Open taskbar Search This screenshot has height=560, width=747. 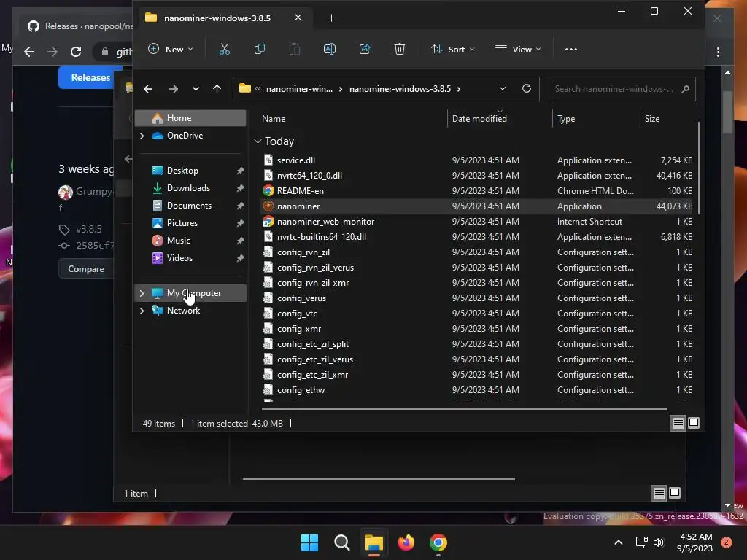341,542
